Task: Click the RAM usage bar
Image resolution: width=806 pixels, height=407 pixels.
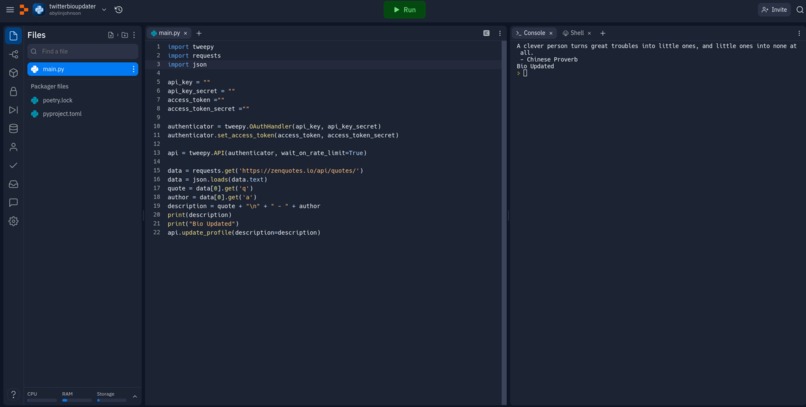Action: 77,400
